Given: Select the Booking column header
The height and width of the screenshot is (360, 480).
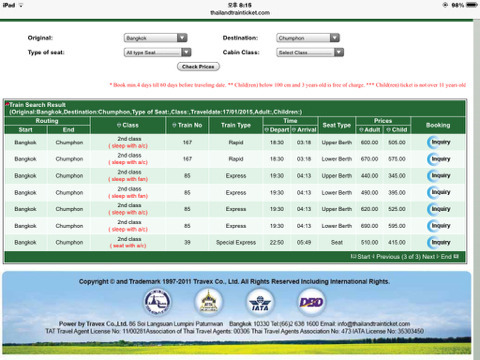Looking at the screenshot, I should click(x=438, y=125).
